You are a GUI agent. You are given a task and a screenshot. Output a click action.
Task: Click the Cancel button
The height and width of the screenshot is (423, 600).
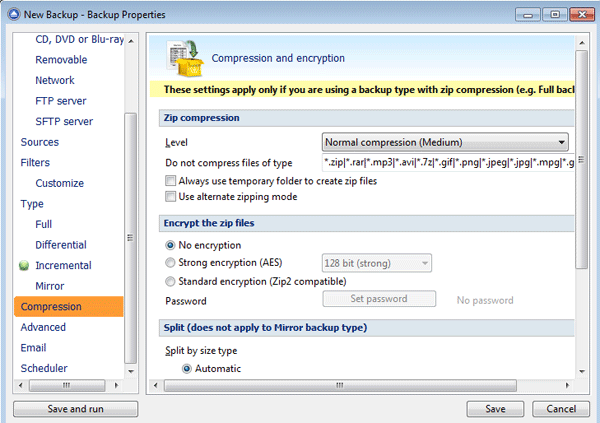tap(561, 409)
